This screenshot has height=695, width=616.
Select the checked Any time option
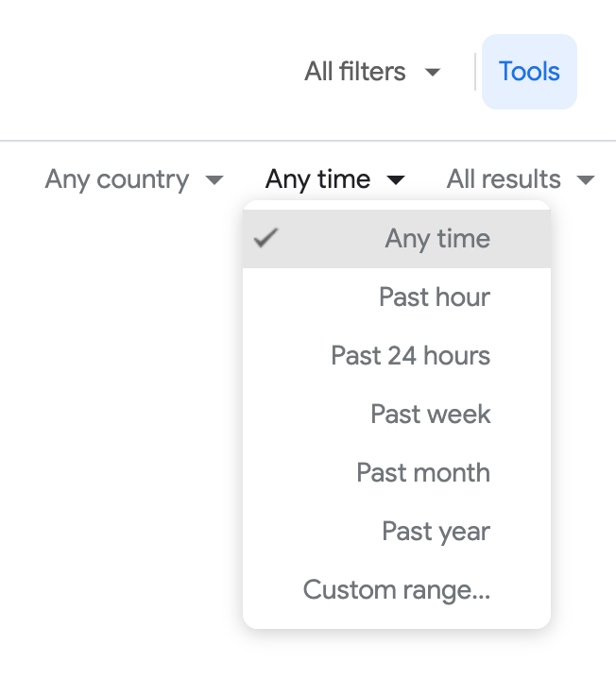click(x=397, y=239)
